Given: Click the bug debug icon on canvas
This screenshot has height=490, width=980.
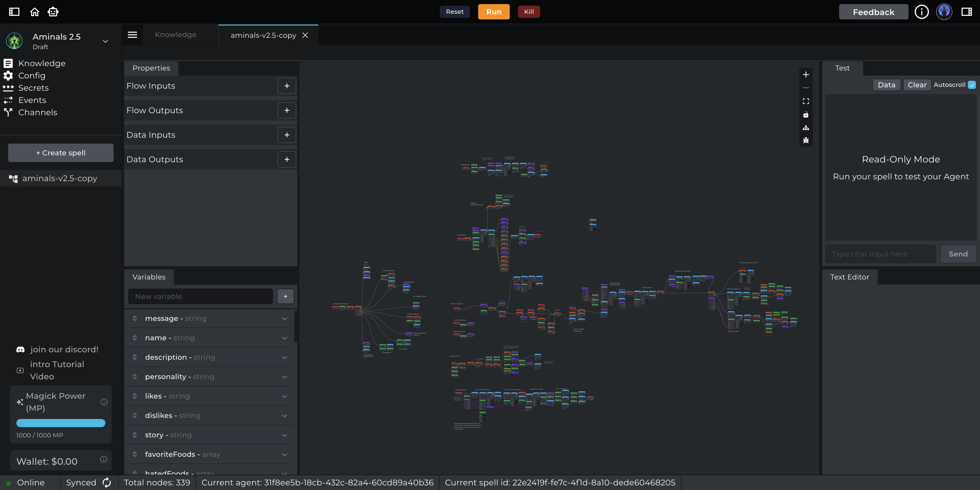Looking at the screenshot, I should click(x=806, y=141).
